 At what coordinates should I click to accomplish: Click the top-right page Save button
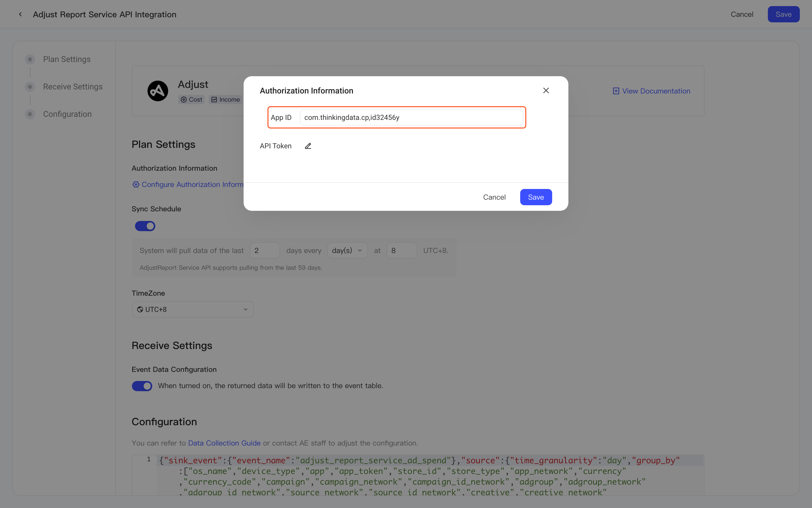click(784, 14)
